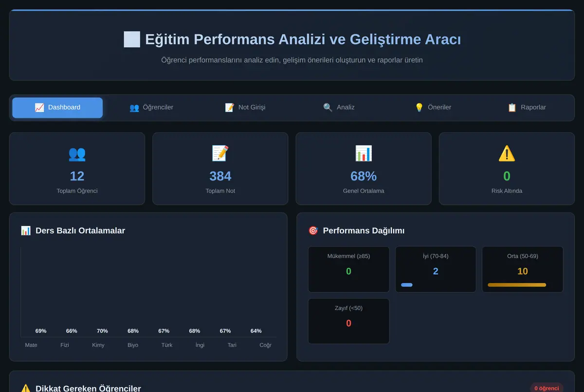Click the İngi subject label in chart
The height and width of the screenshot is (392, 584).
tap(200, 345)
